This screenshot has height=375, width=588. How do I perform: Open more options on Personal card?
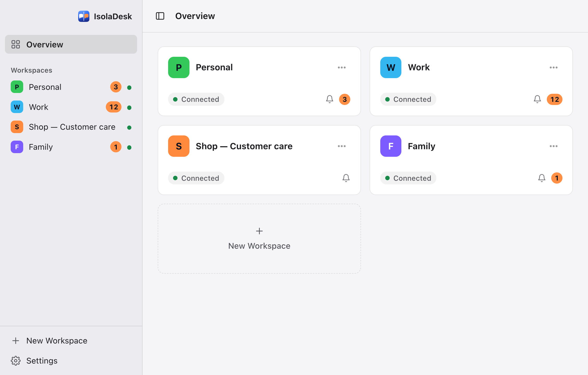(x=342, y=67)
